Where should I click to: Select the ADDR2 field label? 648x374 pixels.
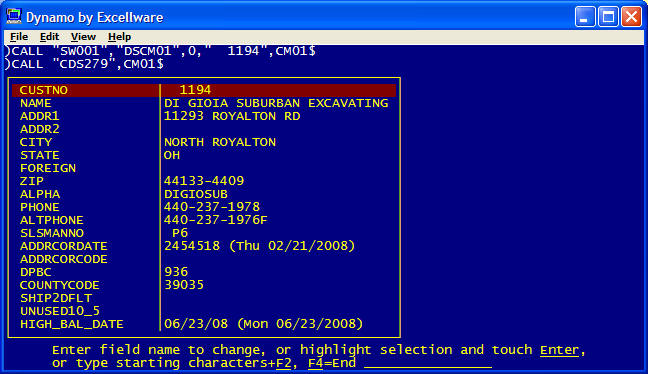[x=40, y=129]
